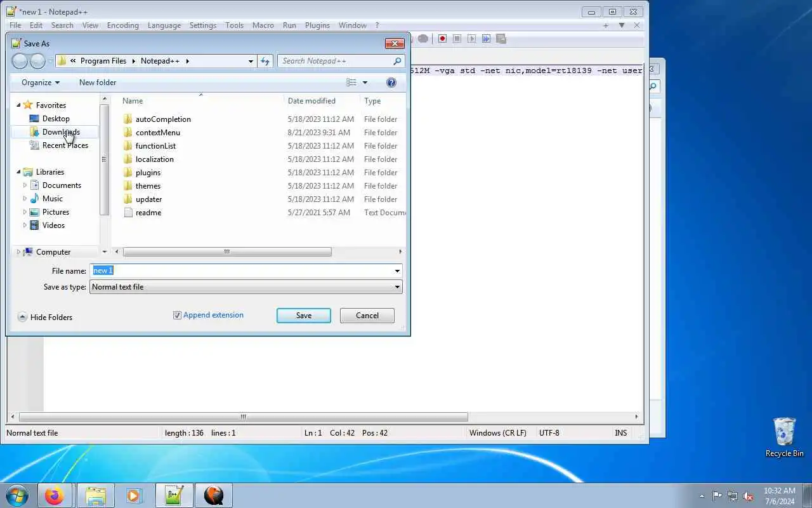Select the localization folder
Screen dimensions: 812x508
click(x=154, y=159)
